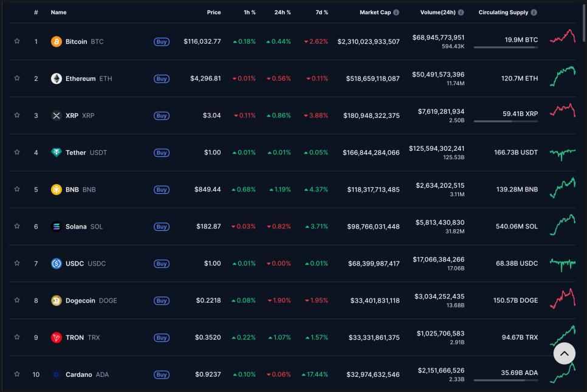
Task: Click the USDC coin logo
Action: 56,264
